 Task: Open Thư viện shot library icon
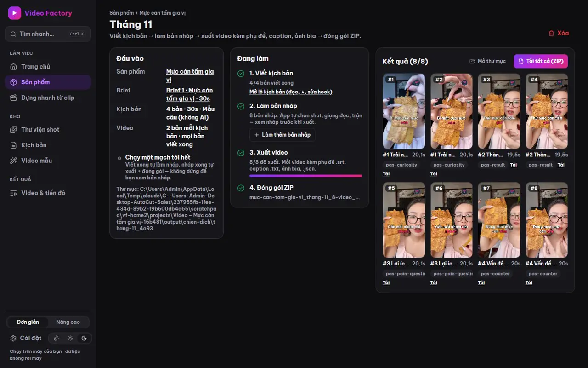(13, 130)
